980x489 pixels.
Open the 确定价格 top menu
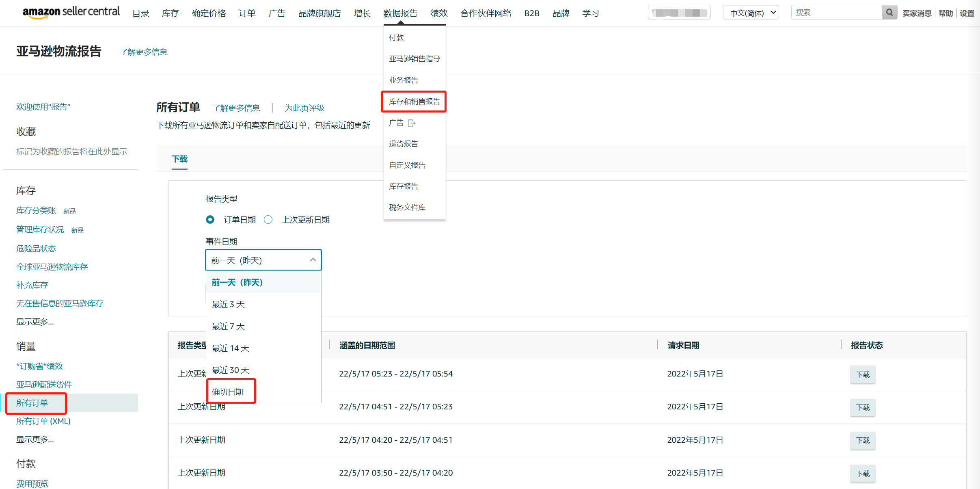tap(209, 13)
